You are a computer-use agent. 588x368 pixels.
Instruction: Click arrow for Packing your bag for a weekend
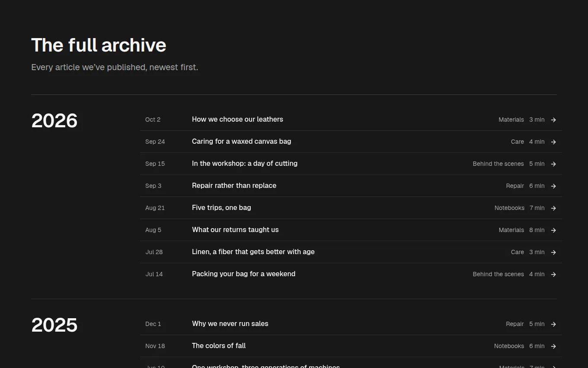pyautogui.click(x=553, y=274)
